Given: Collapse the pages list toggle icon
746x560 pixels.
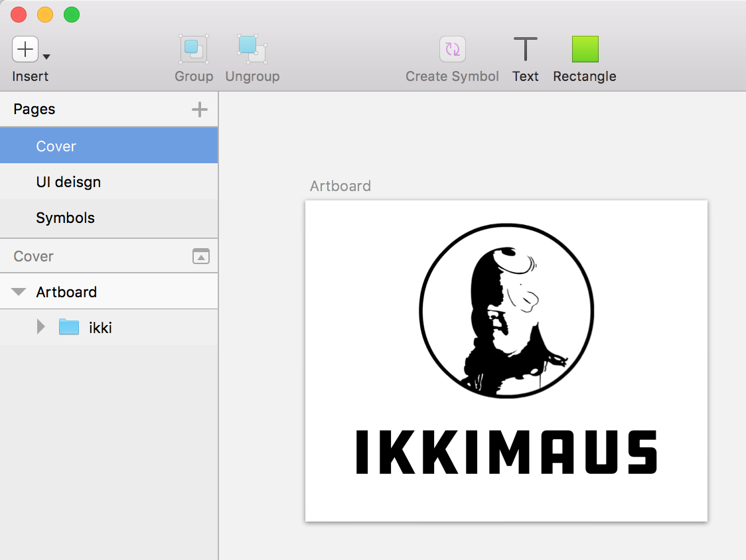Looking at the screenshot, I should [x=201, y=256].
